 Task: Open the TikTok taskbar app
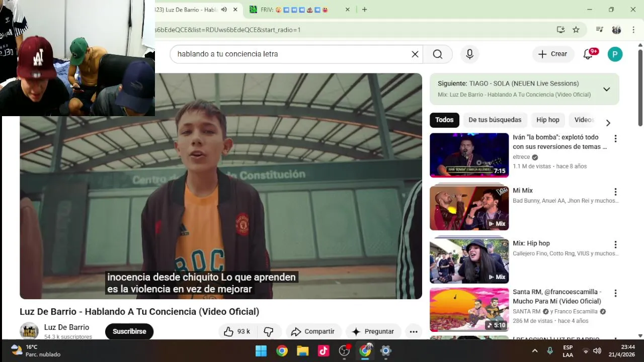click(323, 351)
